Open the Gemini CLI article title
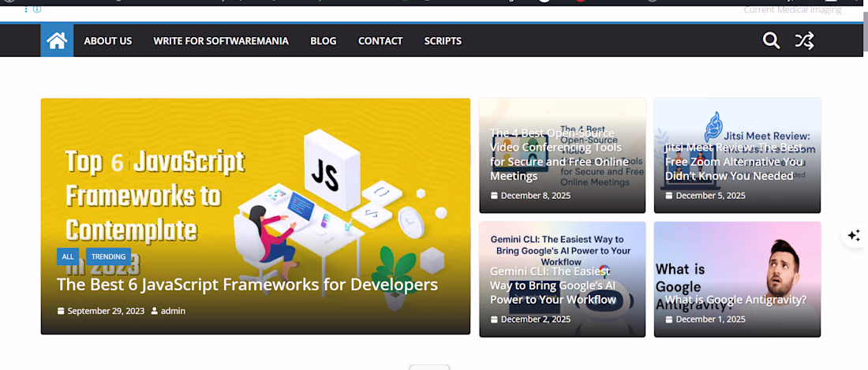The image size is (868, 370). tap(553, 286)
